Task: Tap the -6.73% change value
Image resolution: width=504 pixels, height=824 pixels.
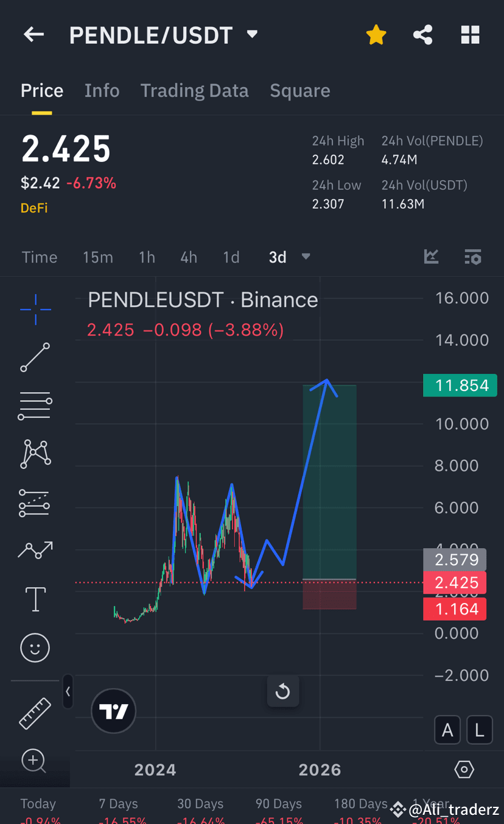Action: pos(91,183)
